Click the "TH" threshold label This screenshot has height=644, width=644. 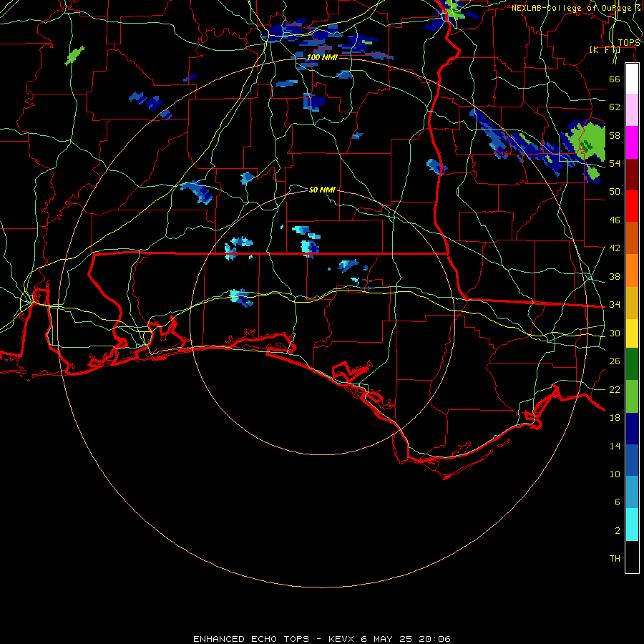point(615,559)
